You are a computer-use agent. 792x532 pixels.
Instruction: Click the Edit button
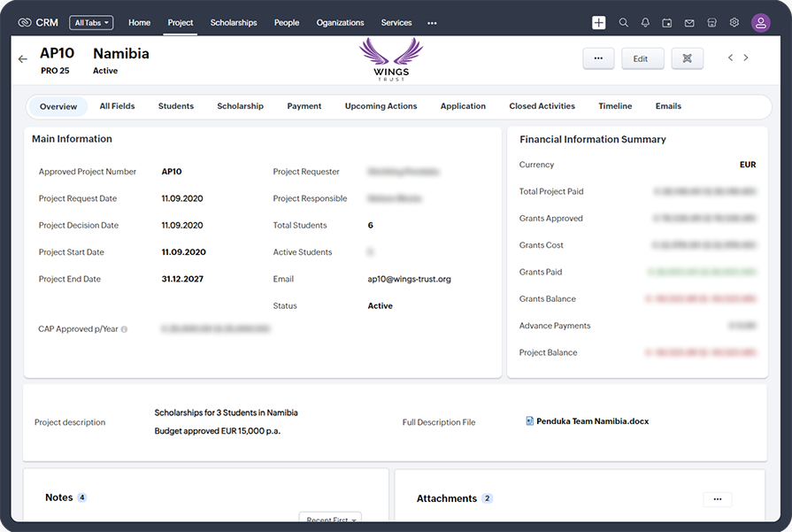point(642,58)
